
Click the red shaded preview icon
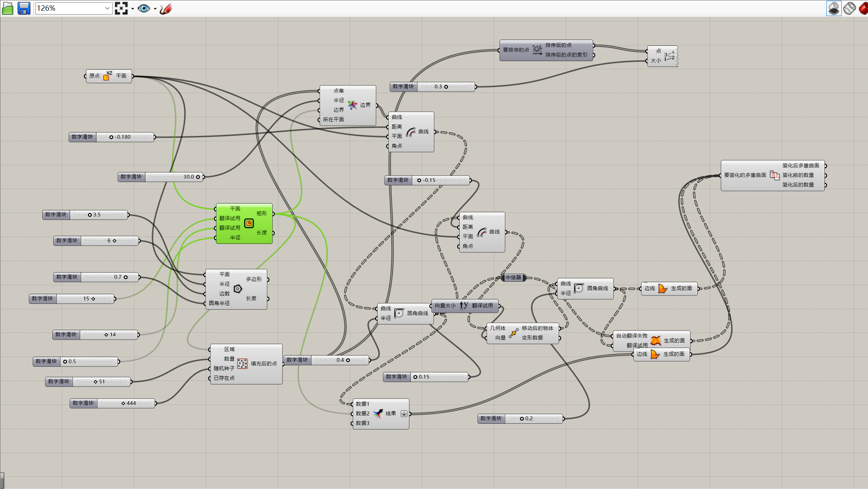coord(864,8)
